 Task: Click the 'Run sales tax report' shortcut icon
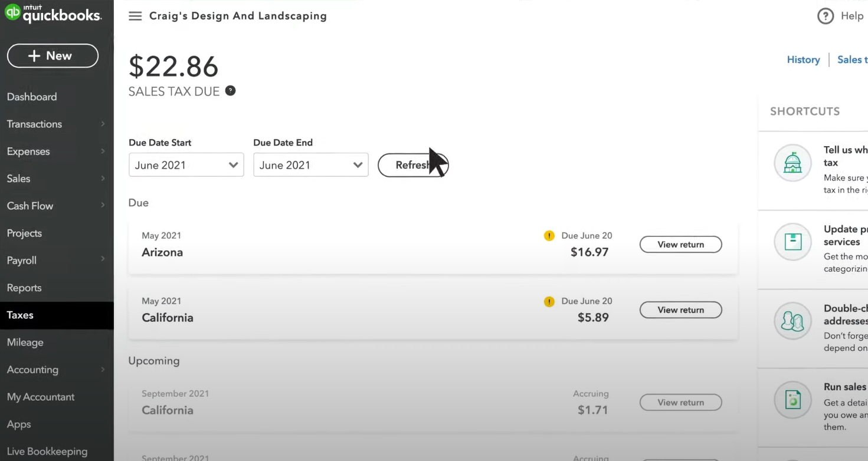tap(792, 400)
